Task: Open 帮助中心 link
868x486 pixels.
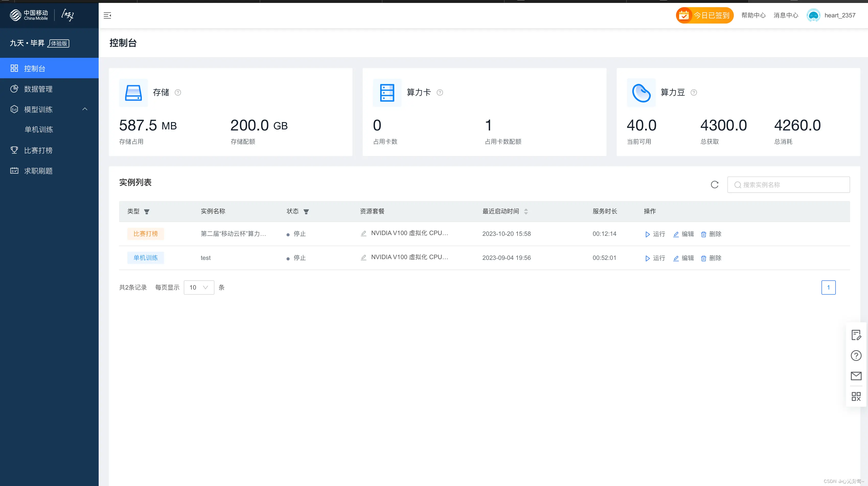Action: point(753,15)
